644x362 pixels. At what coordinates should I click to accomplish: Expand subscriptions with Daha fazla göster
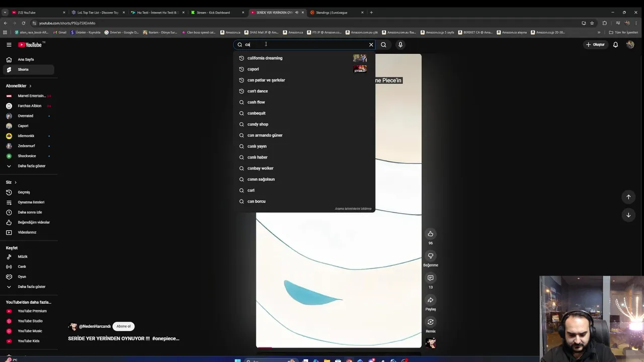(29, 166)
